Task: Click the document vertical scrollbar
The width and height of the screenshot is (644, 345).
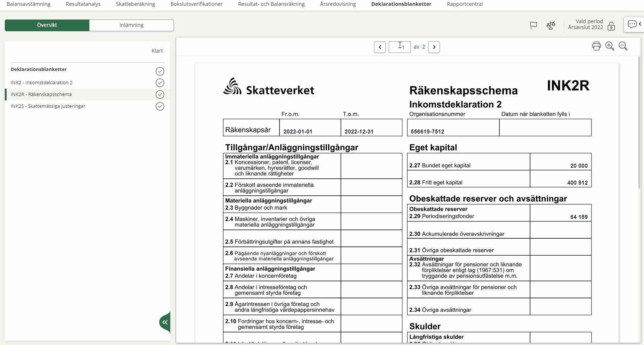Action: coord(639,147)
